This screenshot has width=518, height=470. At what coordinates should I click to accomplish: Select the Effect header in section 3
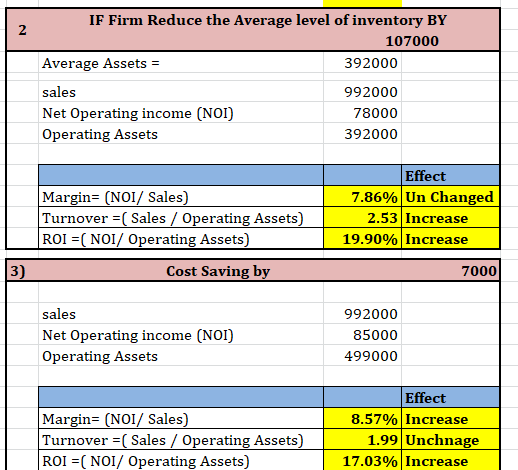[450, 397]
